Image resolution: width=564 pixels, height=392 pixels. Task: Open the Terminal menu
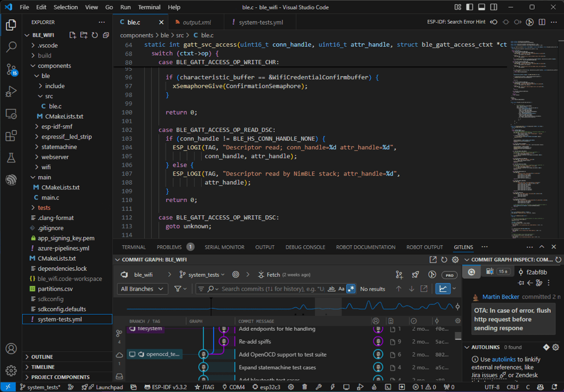[149, 7]
